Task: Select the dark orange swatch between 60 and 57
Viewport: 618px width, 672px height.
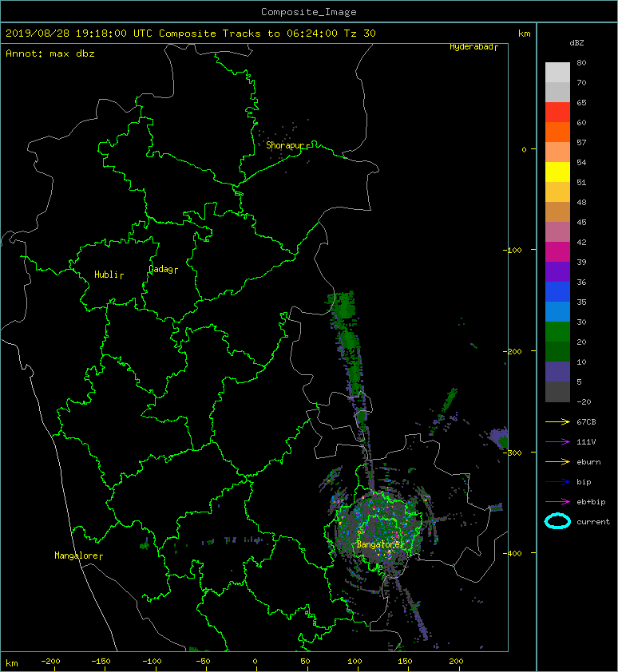Action: 557,132
